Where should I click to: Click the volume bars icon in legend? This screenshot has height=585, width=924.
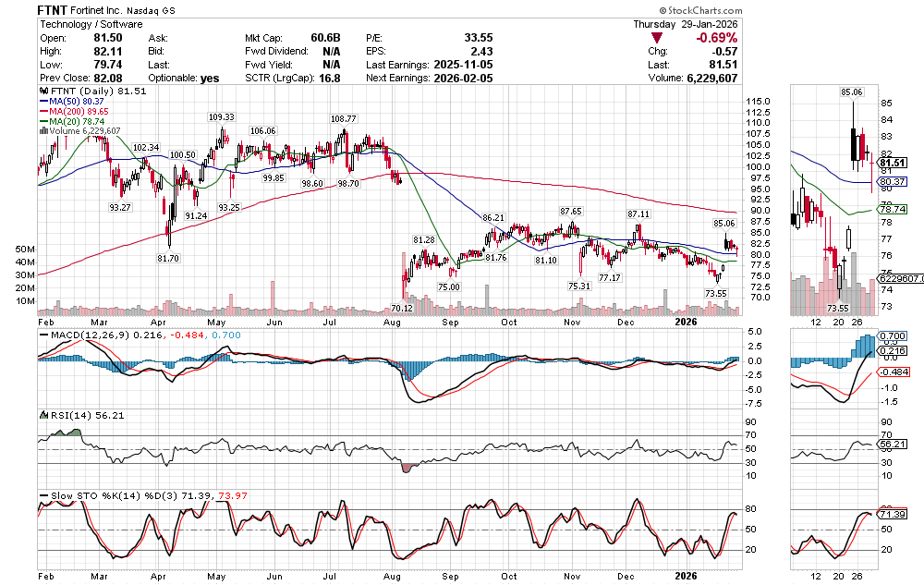coord(42,131)
